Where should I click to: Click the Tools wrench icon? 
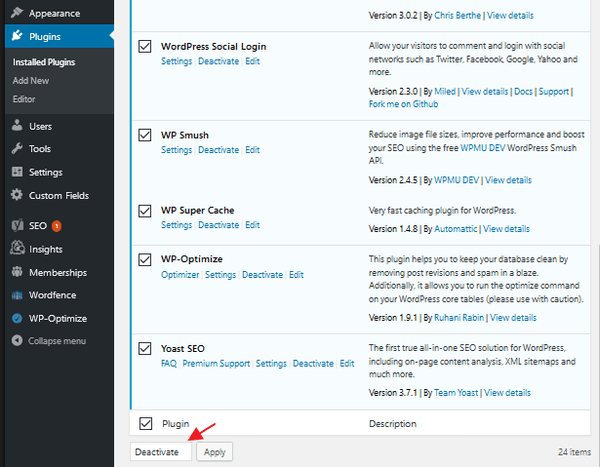[17, 148]
